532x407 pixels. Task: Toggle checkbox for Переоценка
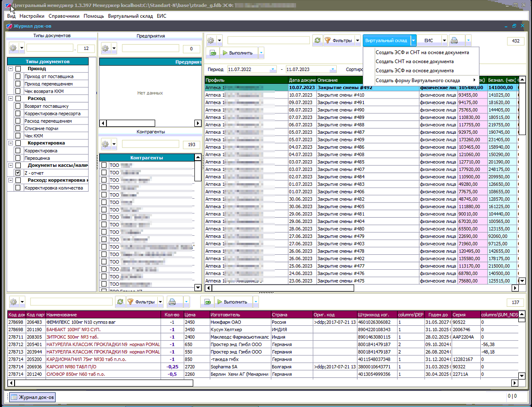coord(18,158)
